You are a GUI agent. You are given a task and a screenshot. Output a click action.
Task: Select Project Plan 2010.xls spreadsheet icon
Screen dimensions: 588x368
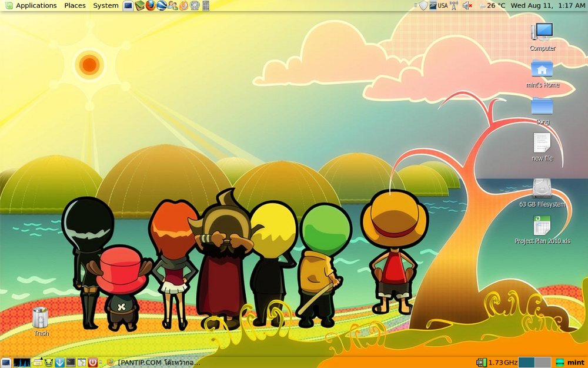coord(542,230)
